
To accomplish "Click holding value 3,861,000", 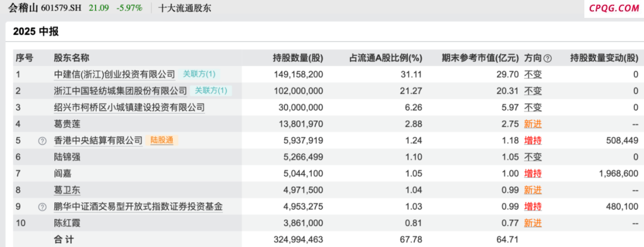I will [304, 223].
